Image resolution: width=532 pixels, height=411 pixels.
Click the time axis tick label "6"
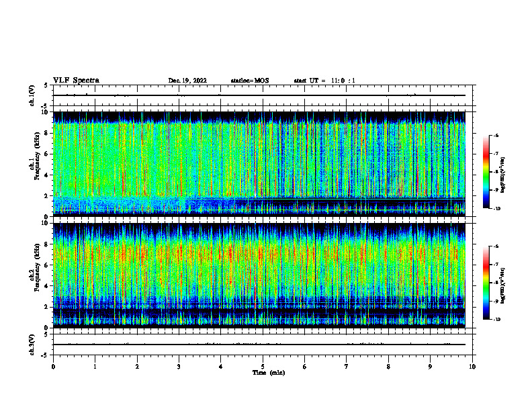[305, 367]
